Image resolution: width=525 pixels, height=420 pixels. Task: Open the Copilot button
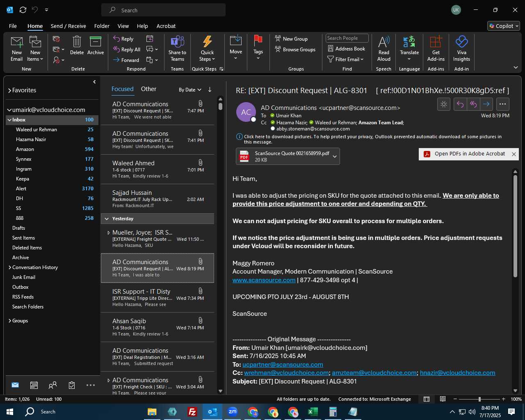click(504, 26)
